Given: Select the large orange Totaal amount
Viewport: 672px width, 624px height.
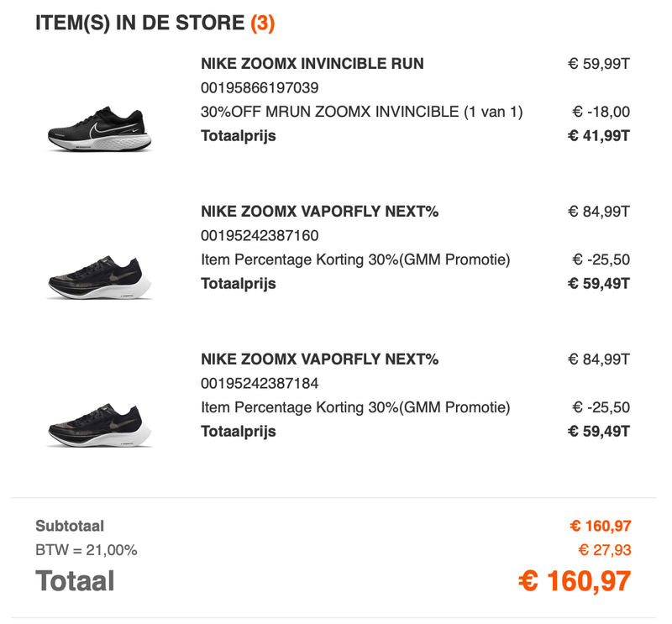Looking at the screenshot, I should [x=575, y=581].
